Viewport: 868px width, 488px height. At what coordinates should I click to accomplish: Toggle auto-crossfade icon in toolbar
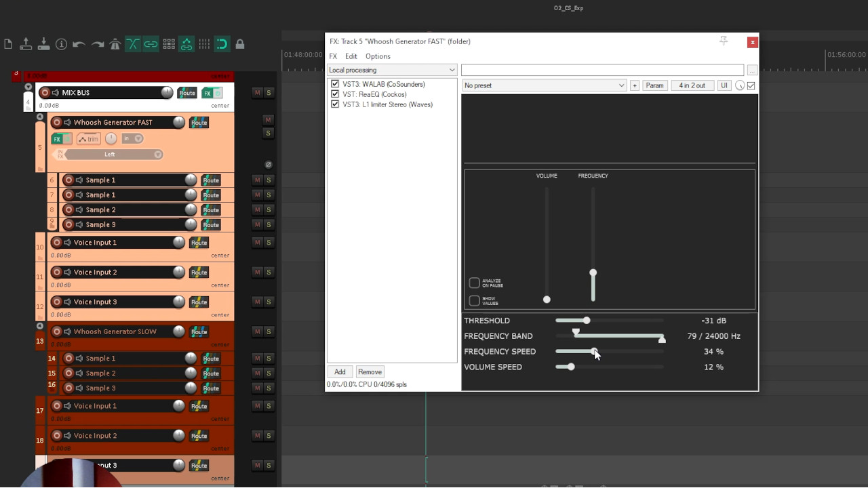(x=133, y=44)
